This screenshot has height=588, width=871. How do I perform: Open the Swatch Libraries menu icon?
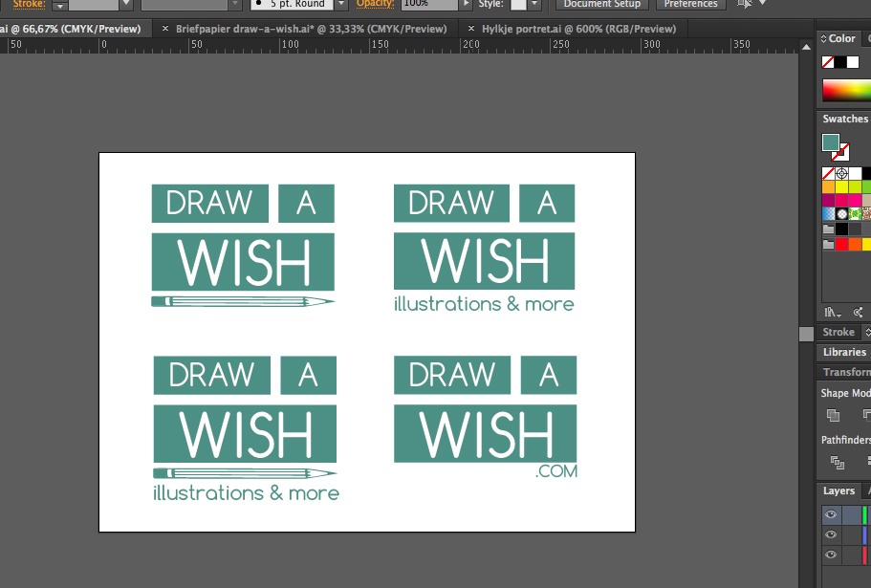[x=832, y=313]
